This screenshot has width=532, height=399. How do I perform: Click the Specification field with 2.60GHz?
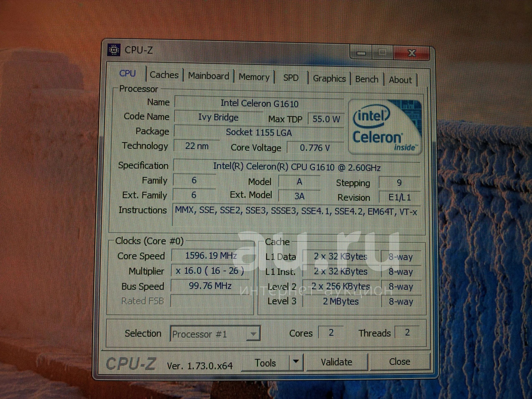(x=297, y=167)
